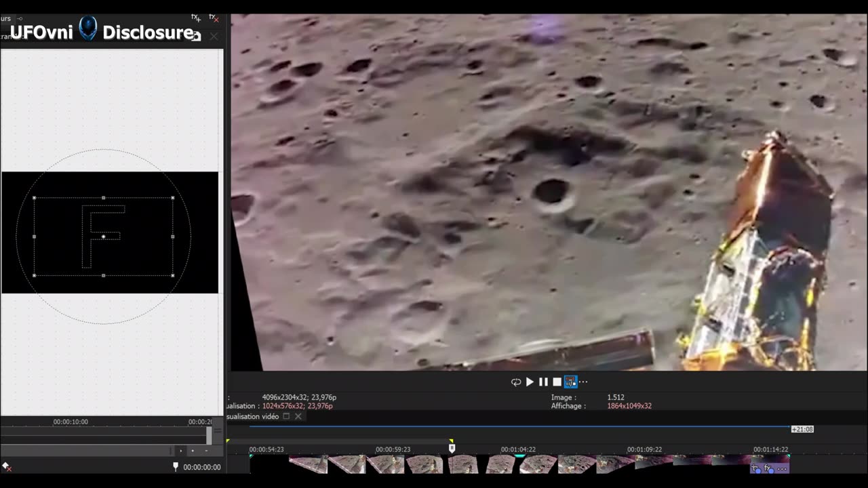Click the lock icon in crop panel
The height and width of the screenshot is (488, 868).
click(197, 36)
